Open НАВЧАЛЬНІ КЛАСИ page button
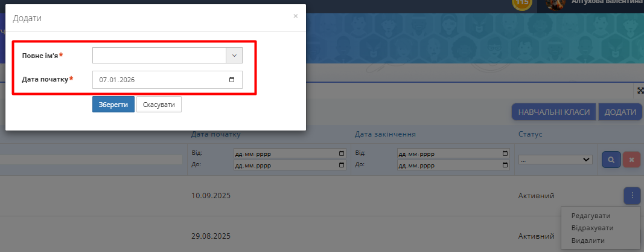Image resolution: width=644 pixels, height=252 pixels. (x=553, y=112)
